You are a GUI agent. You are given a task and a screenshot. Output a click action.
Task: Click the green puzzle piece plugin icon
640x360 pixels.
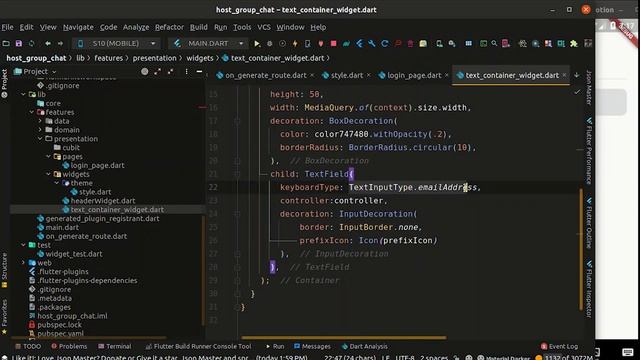coord(574,43)
